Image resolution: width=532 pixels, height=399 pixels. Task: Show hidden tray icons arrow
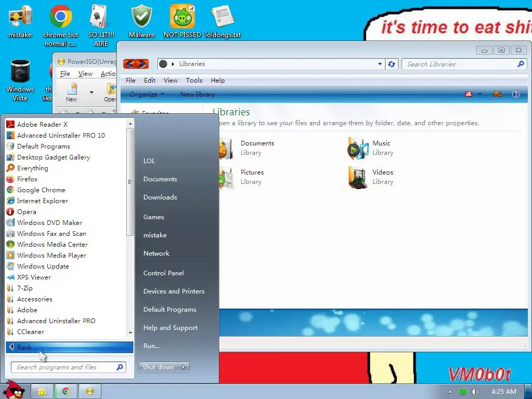[450, 392]
